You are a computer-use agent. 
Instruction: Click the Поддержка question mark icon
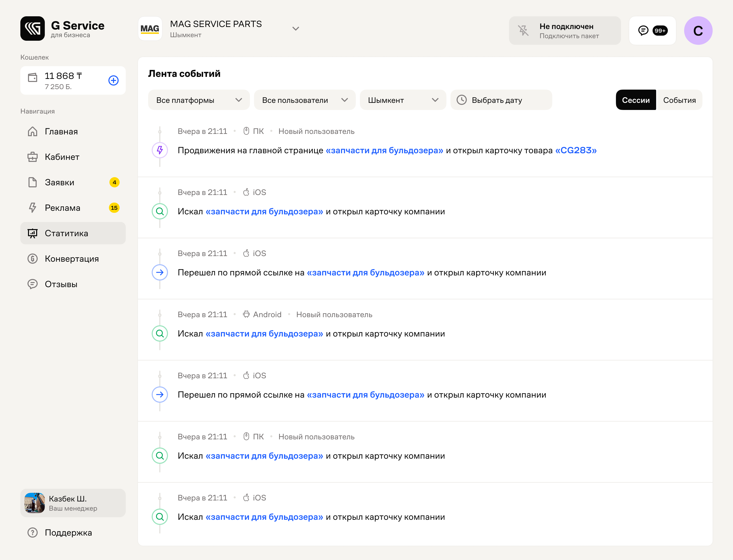pos(32,532)
